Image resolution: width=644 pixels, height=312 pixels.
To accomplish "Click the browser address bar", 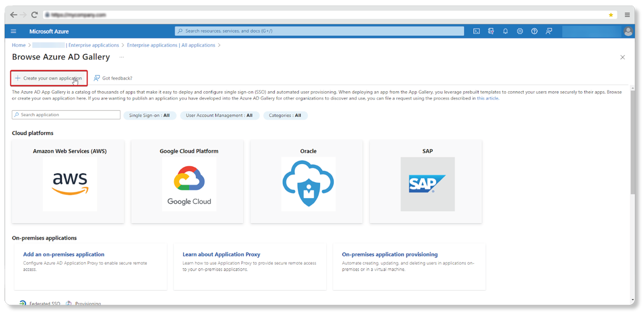I will click(x=330, y=15).
